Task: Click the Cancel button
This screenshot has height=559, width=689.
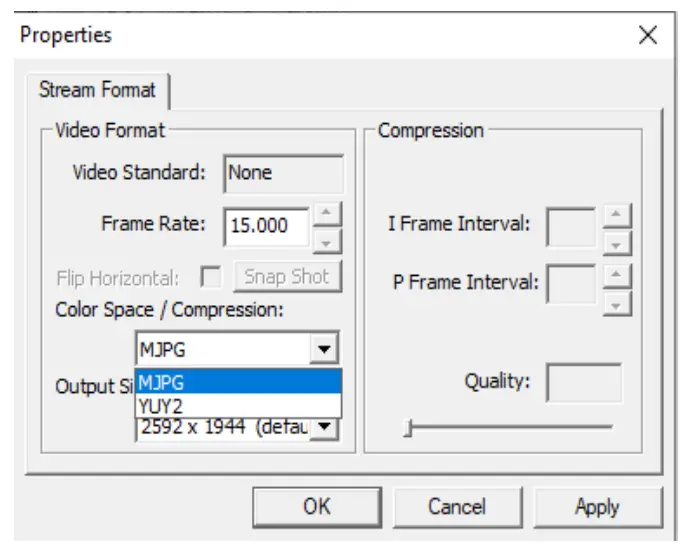Action: coord(457,507)
